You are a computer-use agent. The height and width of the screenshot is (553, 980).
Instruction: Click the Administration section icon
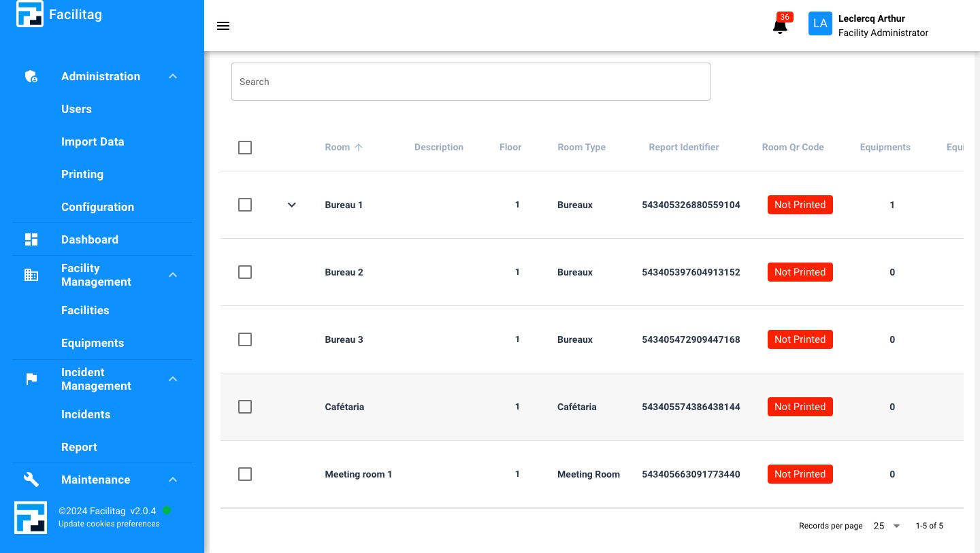pyautogui.click(x=31, y=76)
